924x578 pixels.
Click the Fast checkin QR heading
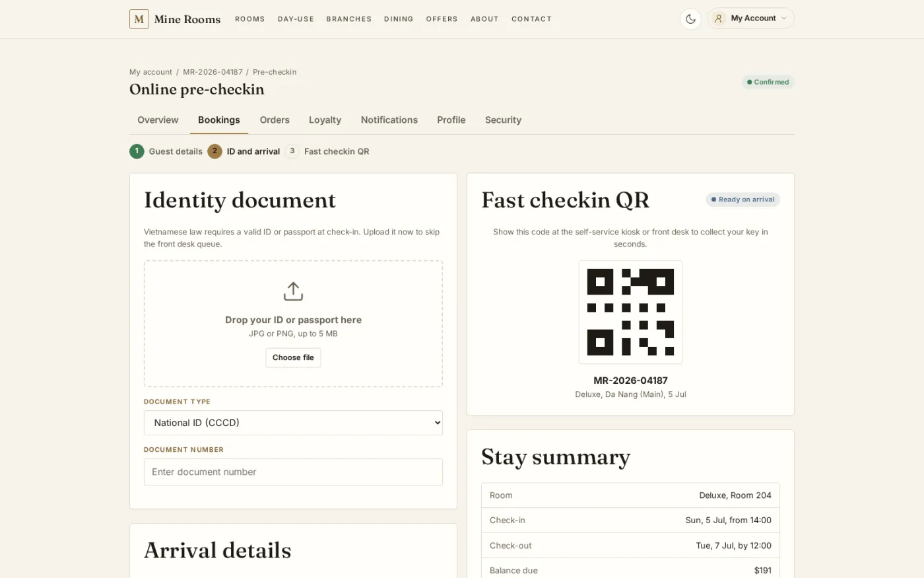[x=565, y=200]
